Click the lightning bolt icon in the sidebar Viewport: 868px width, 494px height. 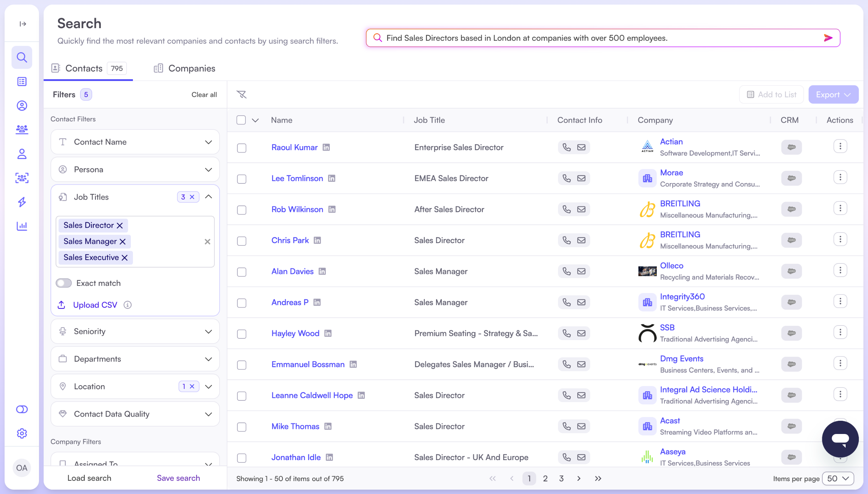(22, 202)
